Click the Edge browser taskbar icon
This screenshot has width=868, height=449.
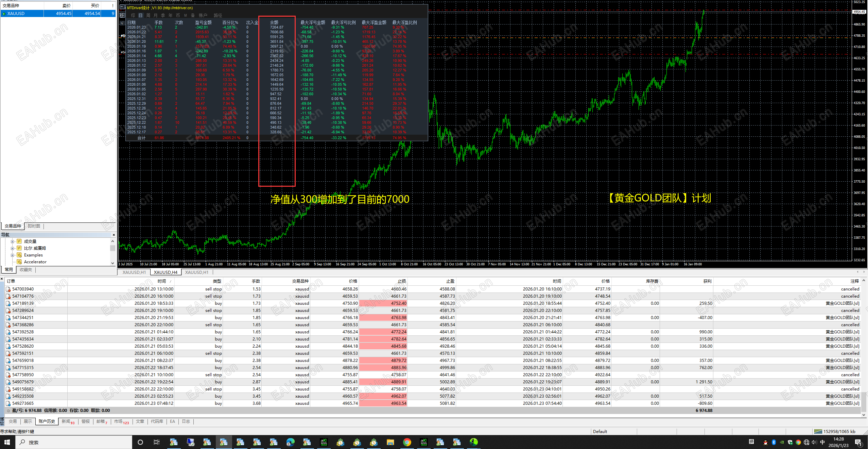(290, 442)
